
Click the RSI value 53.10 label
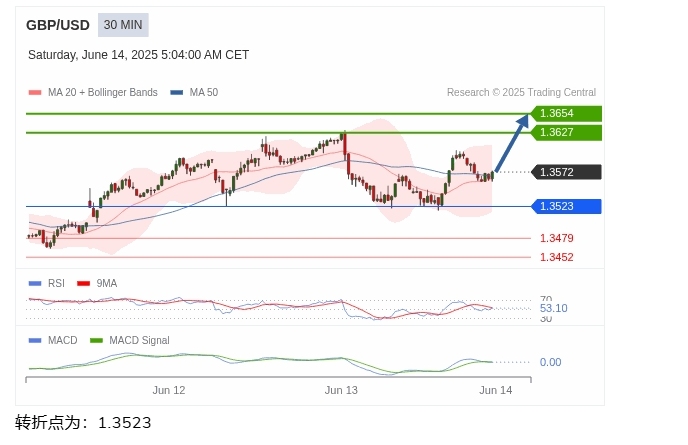553,309
